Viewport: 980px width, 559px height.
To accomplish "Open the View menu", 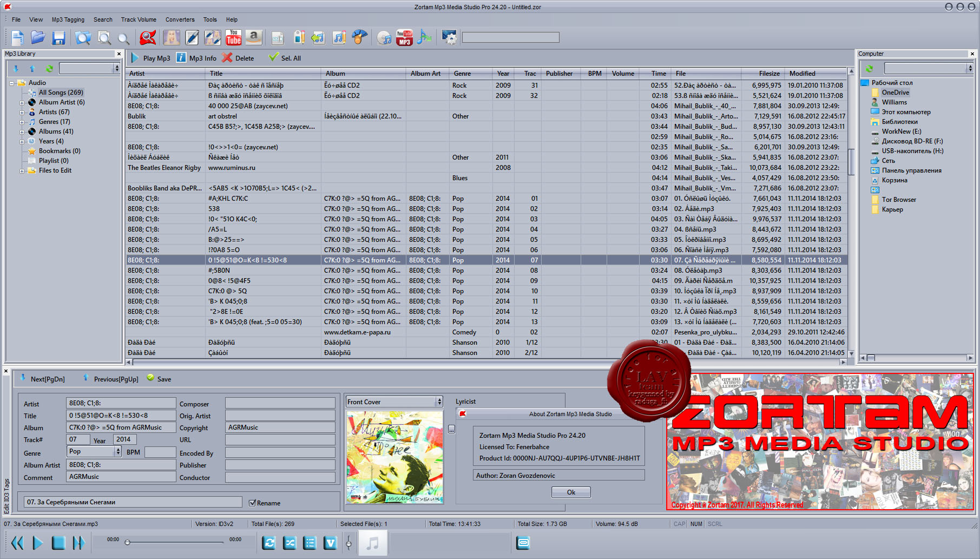I will 36,19.
